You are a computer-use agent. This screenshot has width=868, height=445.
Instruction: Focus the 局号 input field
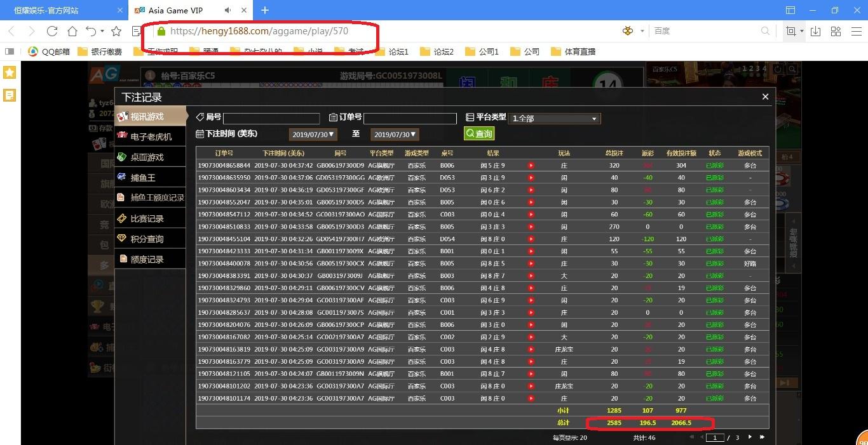click(271, 119)
